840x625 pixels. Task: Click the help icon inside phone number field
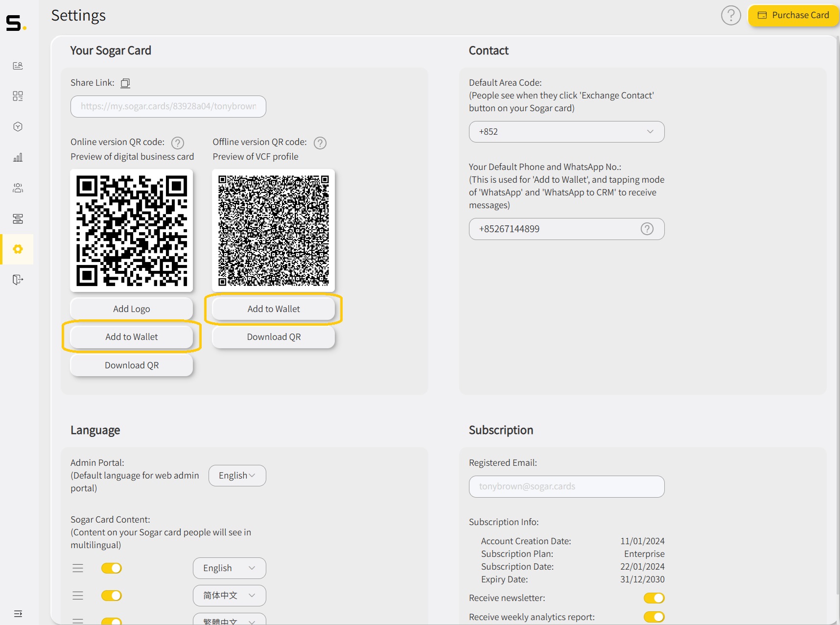click(647, 229)
